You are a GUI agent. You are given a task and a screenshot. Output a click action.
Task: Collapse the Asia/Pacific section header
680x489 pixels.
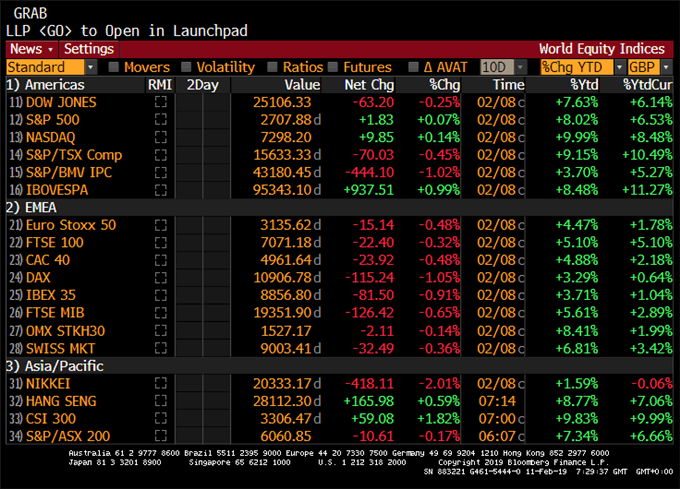55,366
